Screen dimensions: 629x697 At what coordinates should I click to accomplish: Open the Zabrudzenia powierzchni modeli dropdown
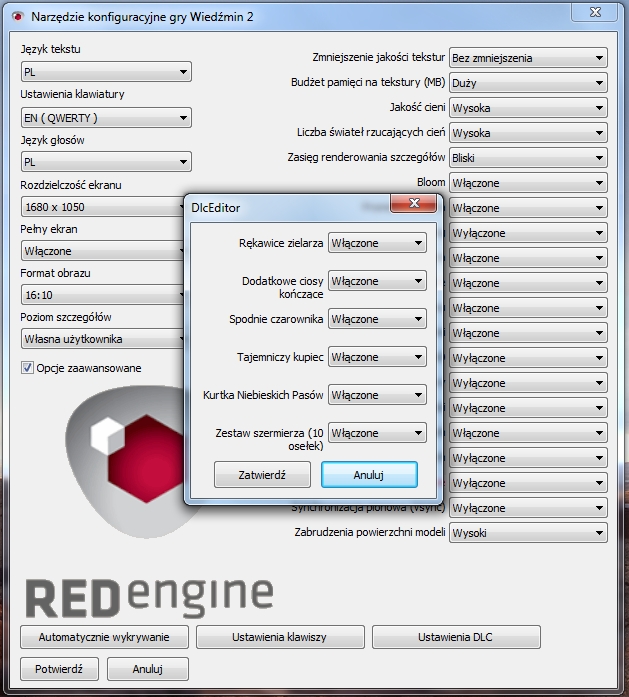tap(528, 533)
